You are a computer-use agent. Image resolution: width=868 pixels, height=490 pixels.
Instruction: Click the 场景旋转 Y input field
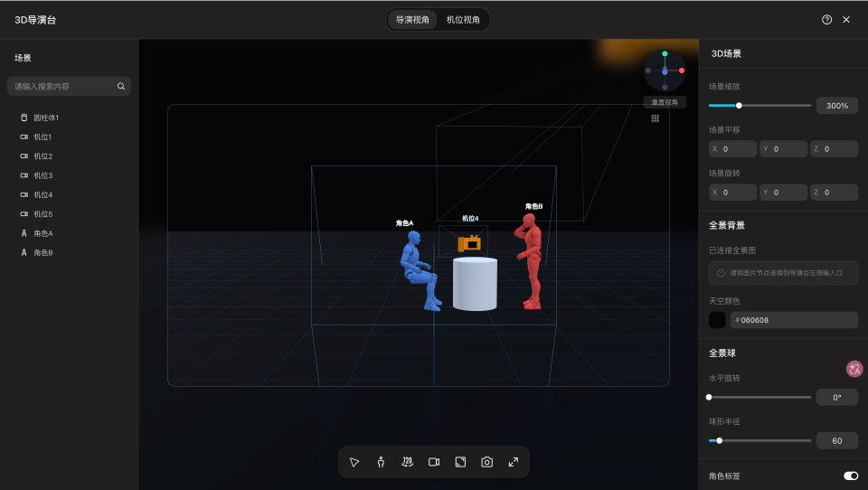coord(783,193)
